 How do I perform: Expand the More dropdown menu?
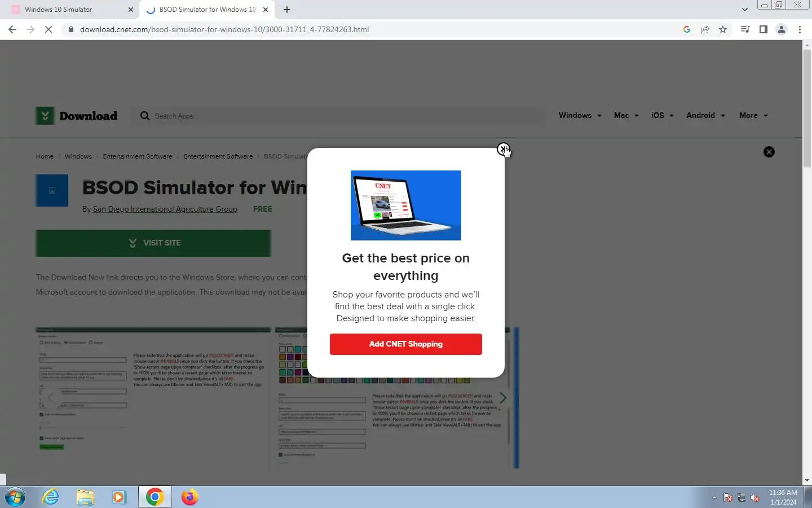point(753,115)
